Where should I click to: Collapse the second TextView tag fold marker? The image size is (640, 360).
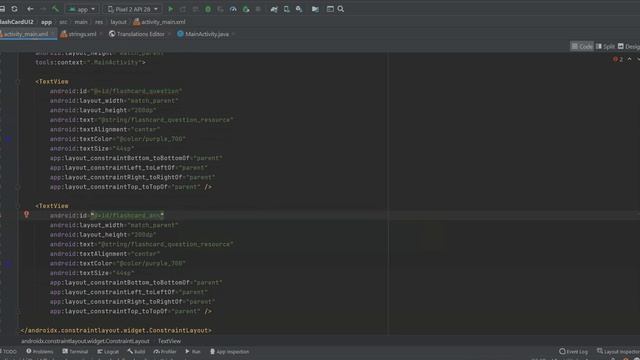(18, 206)
